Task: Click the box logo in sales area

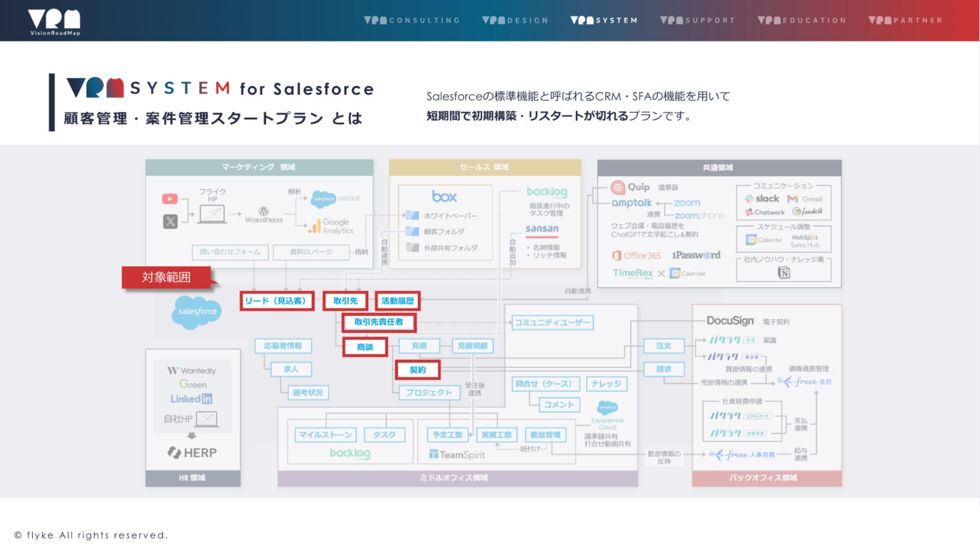Action: [x=444, y=196]
